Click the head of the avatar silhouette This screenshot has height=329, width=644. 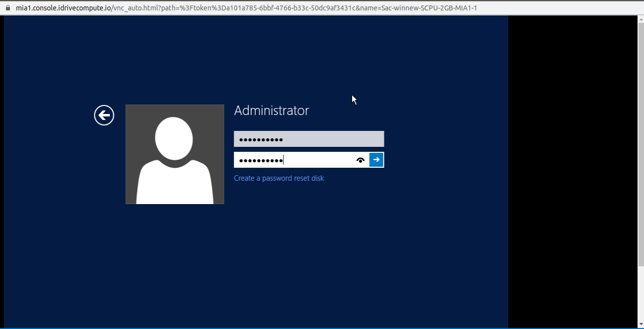coord(174,138)
